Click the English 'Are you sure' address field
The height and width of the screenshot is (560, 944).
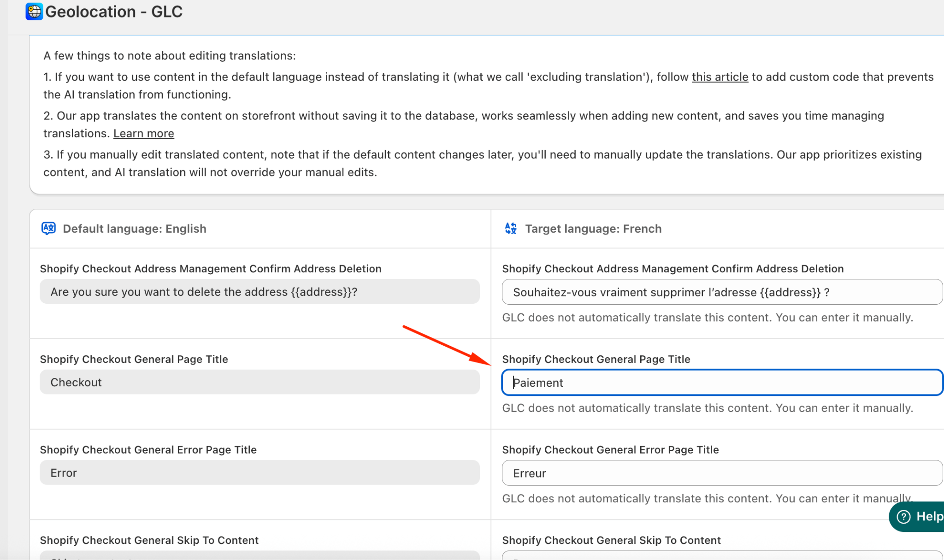(x=260, y=292)
